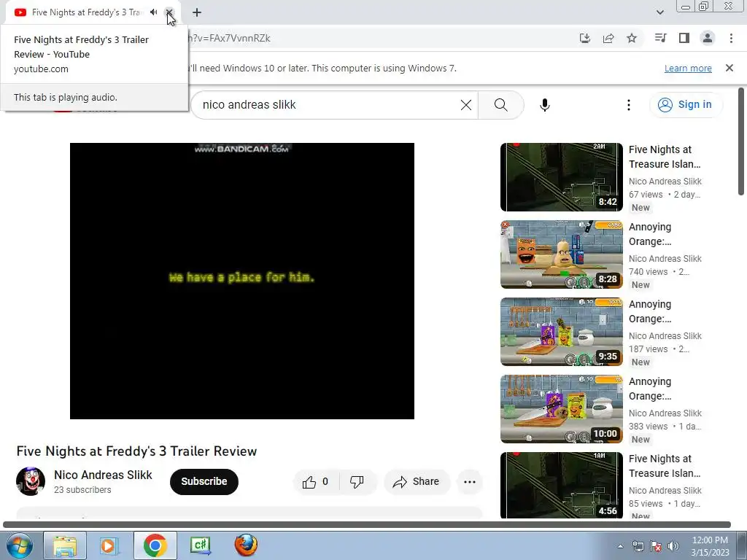The image size is (747, 560).
Task: Share the video
Action: coord(417,482)
